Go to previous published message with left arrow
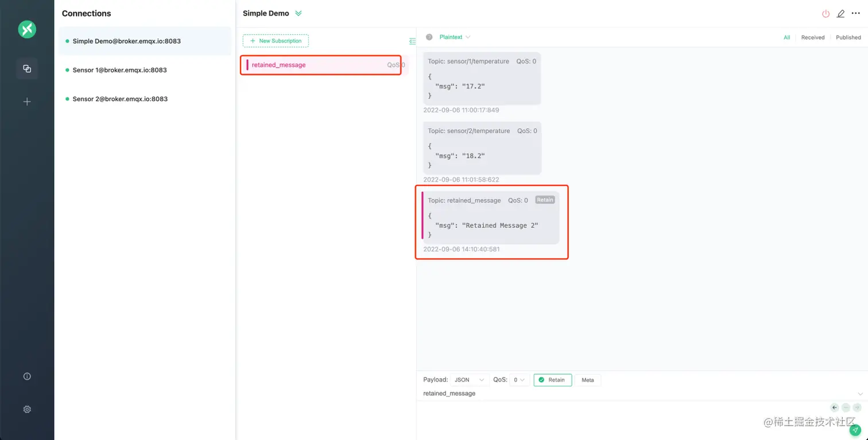 835,407
